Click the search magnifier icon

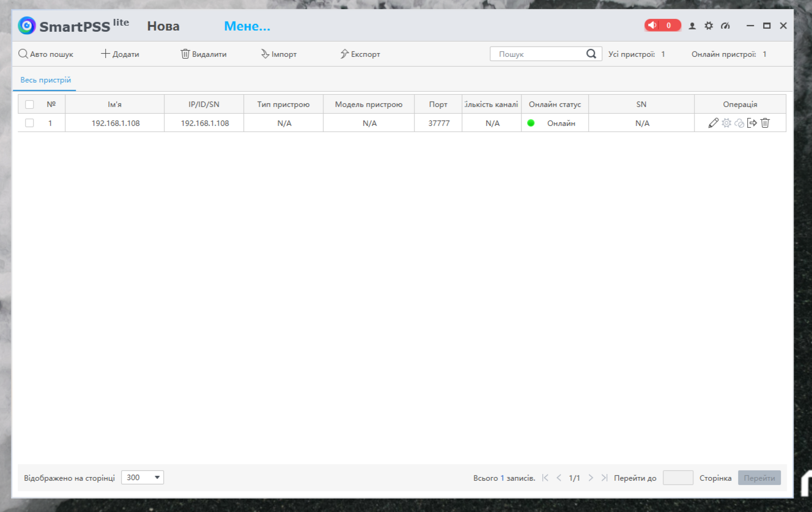(591, 54)
